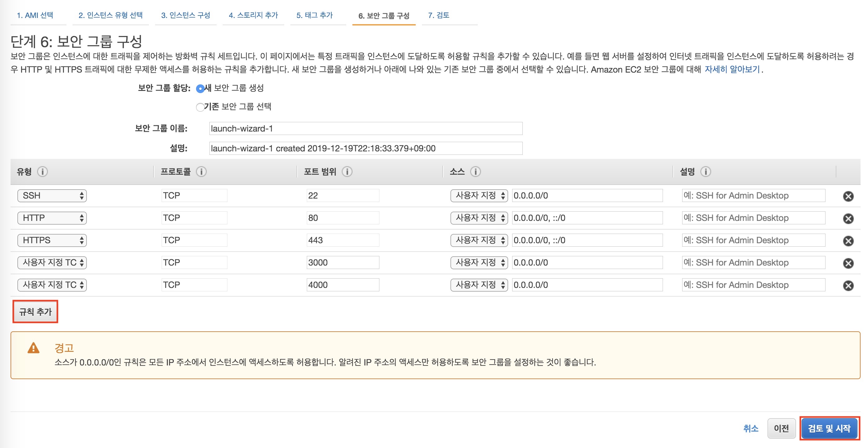Click the 이전 button

[781, 428]
